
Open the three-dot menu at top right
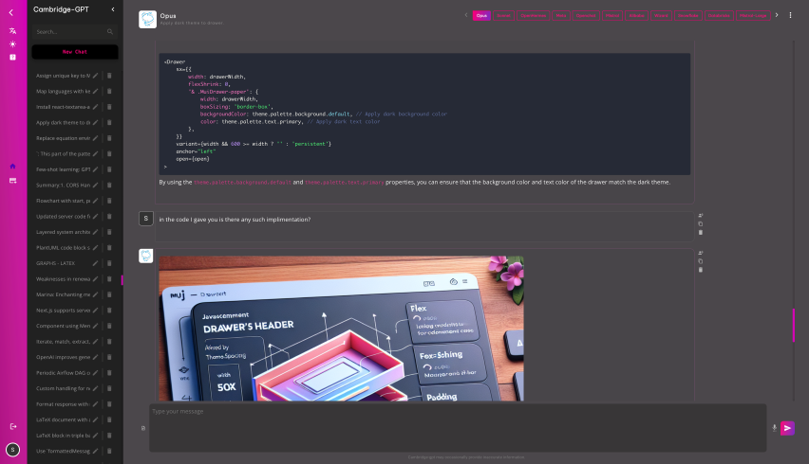pyautogui.click(x=790, y=15)
